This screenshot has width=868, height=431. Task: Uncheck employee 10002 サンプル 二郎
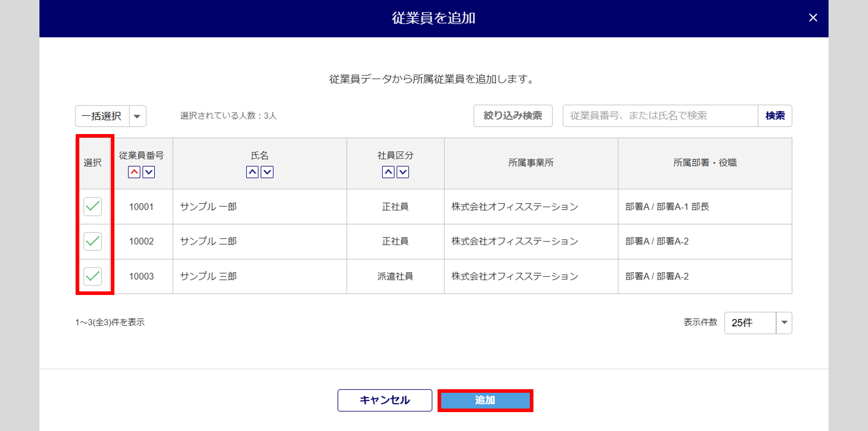coord(93,241)
